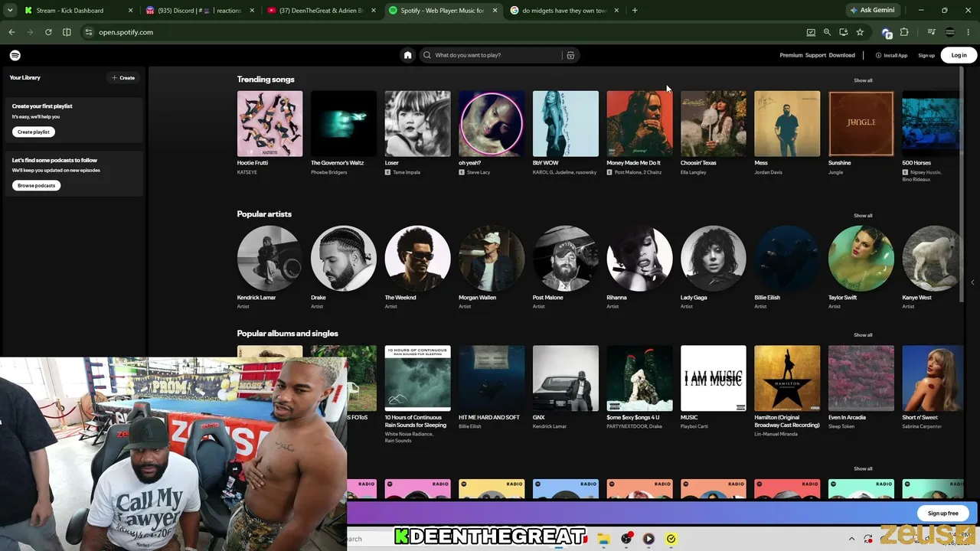The width and height of the screenshot is (980, 551).
Task: Click the plus Create button in Your Library
Action: click(123, 77)
